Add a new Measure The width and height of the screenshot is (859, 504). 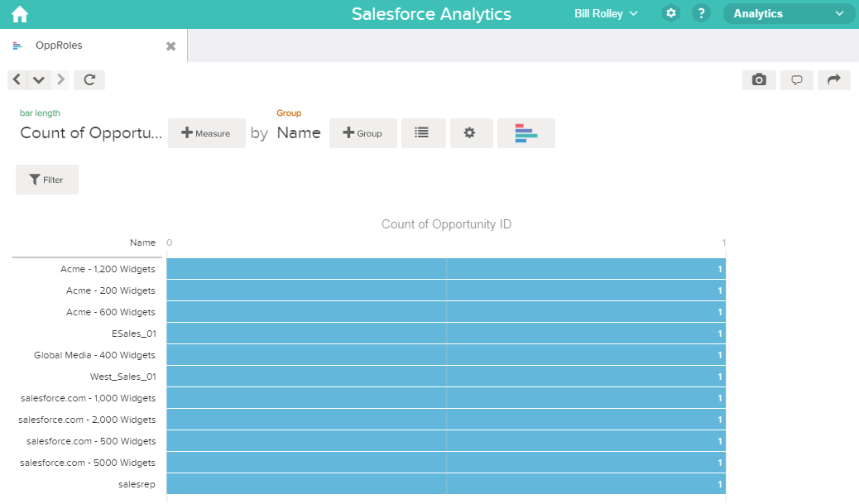[207, 133]
